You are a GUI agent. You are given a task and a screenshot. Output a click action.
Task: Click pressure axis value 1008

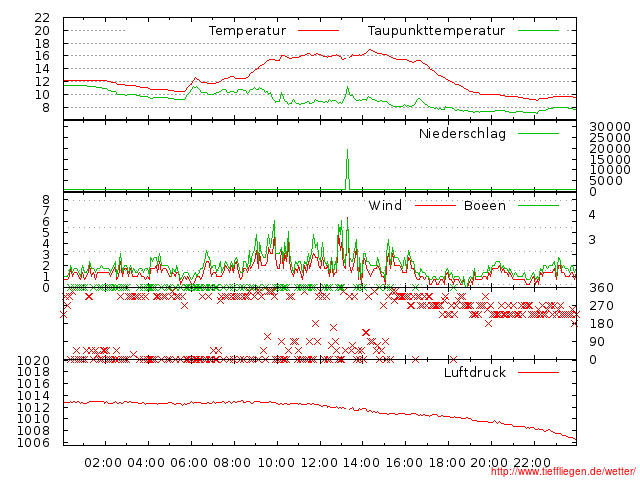coord(33,431)
